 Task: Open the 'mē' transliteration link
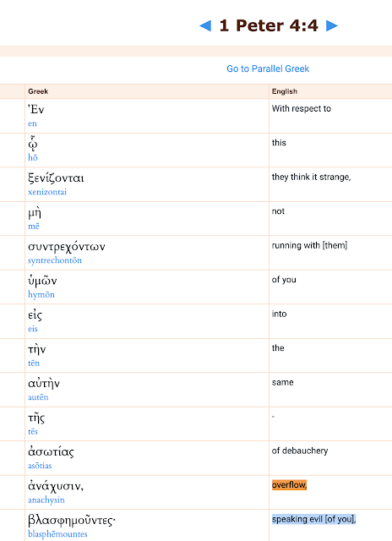point(34,226)
